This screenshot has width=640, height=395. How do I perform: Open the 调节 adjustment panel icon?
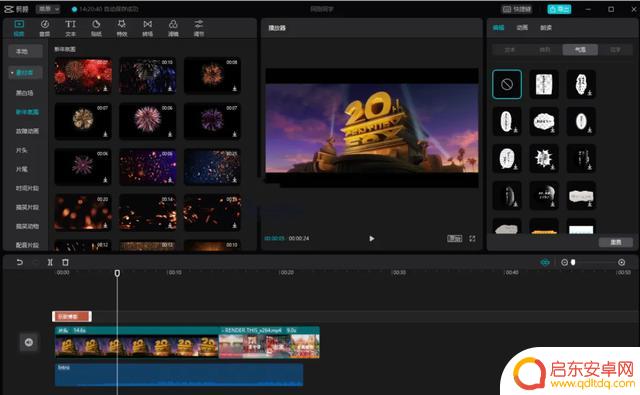tap(199, 28)
